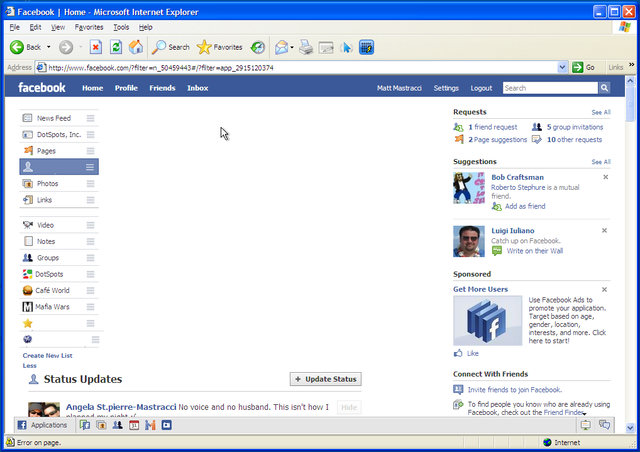Viewport: 640px width, 452px height.
Task: Open the Tools menu
Action: pyautogui.click(x=121, y=27)
